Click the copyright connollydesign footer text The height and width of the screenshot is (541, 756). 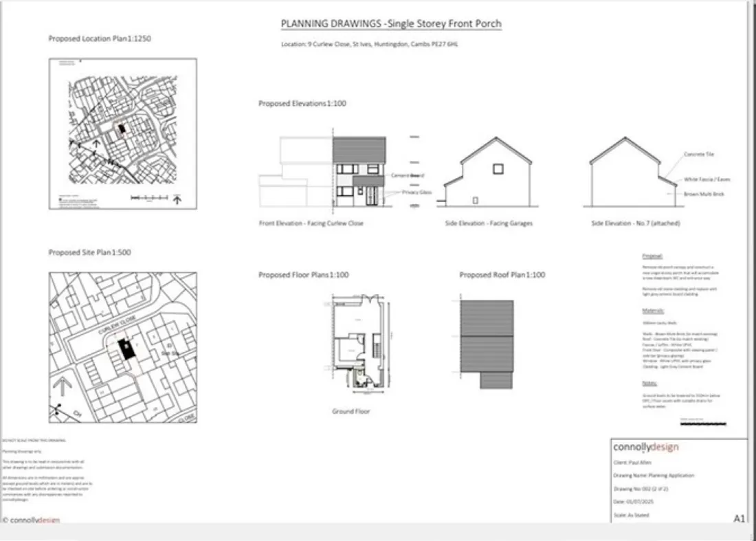tap(32, 520)
